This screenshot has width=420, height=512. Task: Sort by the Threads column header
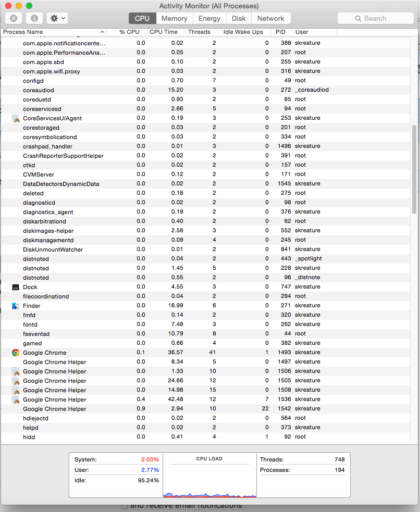pos(199,32)
